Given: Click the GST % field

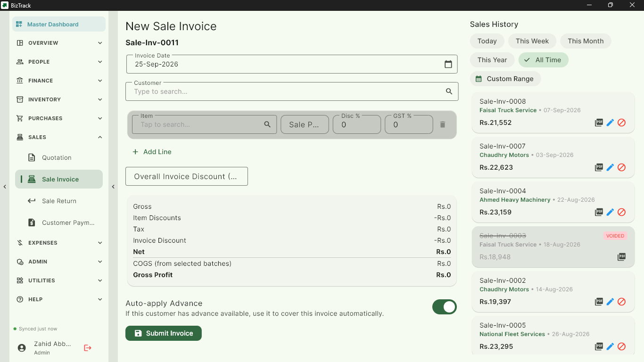Looking at the screenshot, I should (409, 124).
